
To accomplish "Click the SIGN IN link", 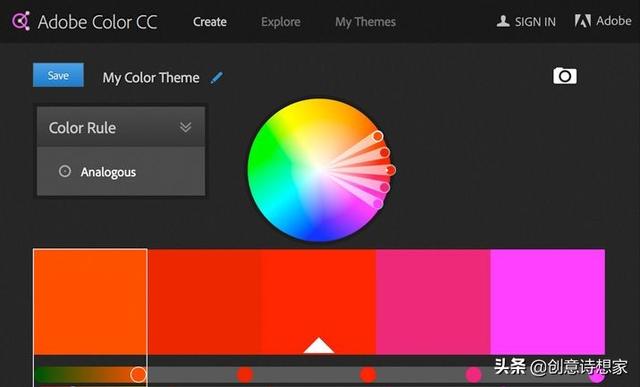I will point(535,22).
